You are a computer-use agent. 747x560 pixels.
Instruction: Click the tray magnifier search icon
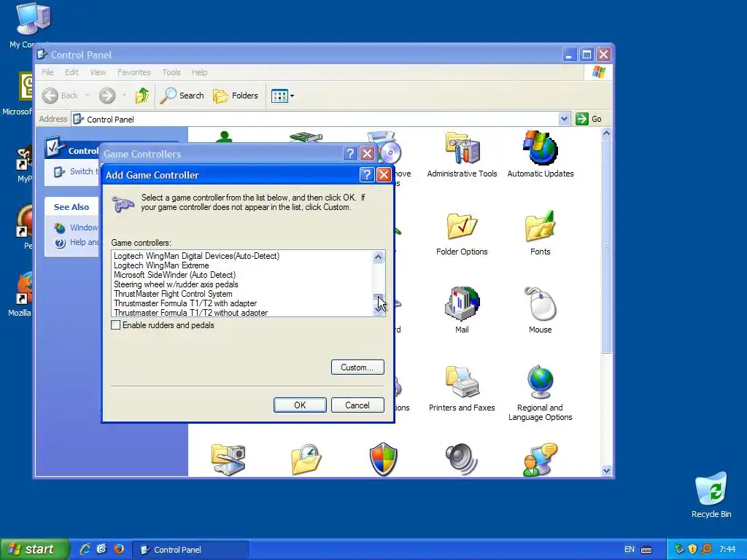(706, 549)
